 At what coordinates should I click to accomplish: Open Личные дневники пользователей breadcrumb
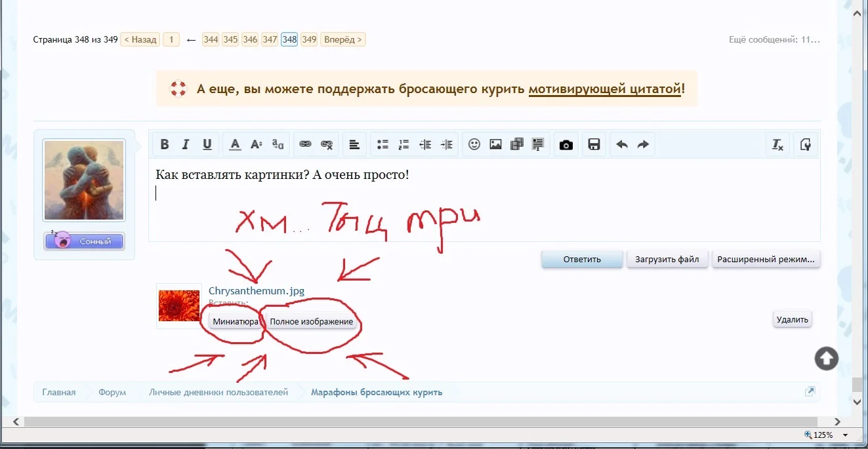(218, 392)
